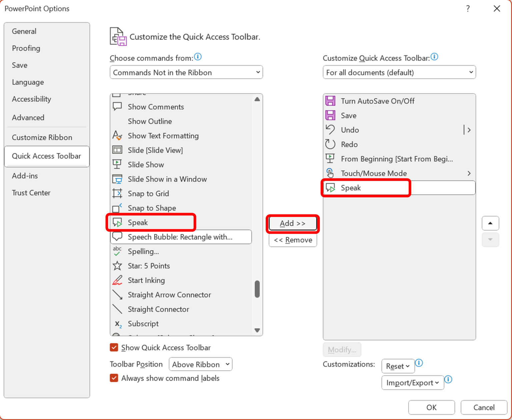
Task: Uncheck Show Quick Access Toolbar
Action: pos(114,347)
